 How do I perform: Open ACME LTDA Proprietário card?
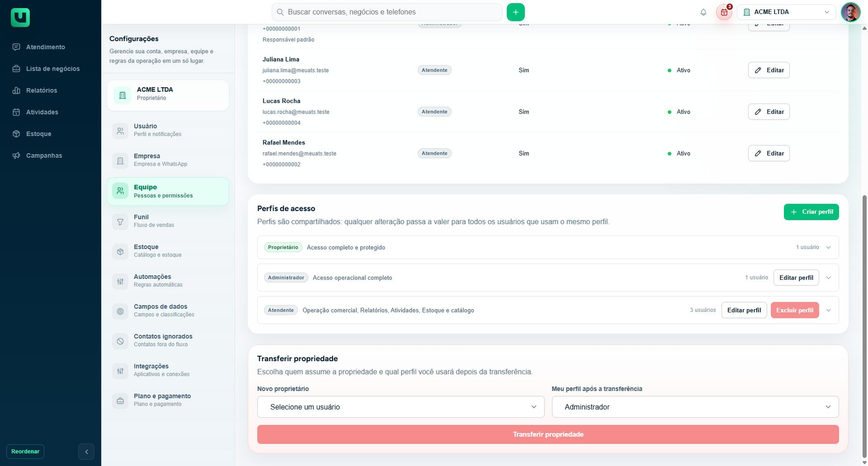168,95
